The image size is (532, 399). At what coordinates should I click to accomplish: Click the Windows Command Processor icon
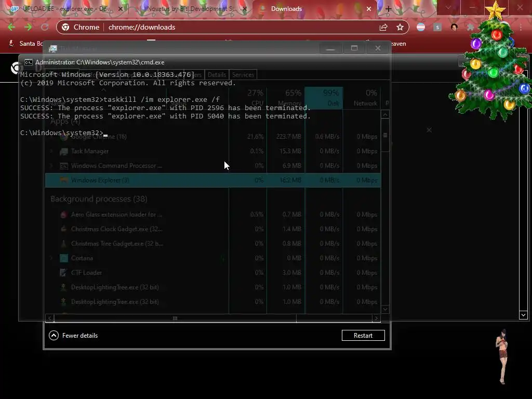[x=64, y=166]
